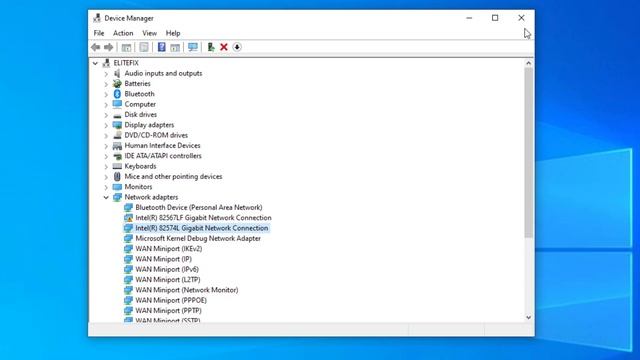Close the Device Manager window
The width and height of the screenshot is (640, 360).
(521, 18)
